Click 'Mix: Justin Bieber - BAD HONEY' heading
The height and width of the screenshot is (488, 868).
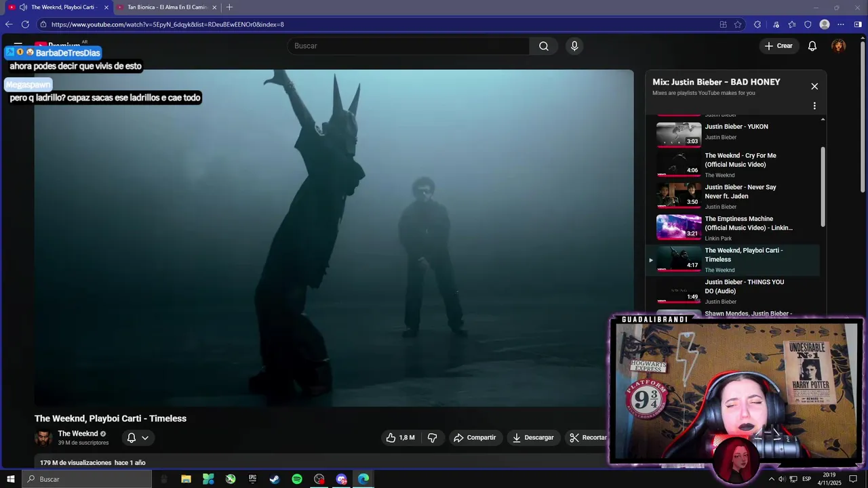coord(716,82)
